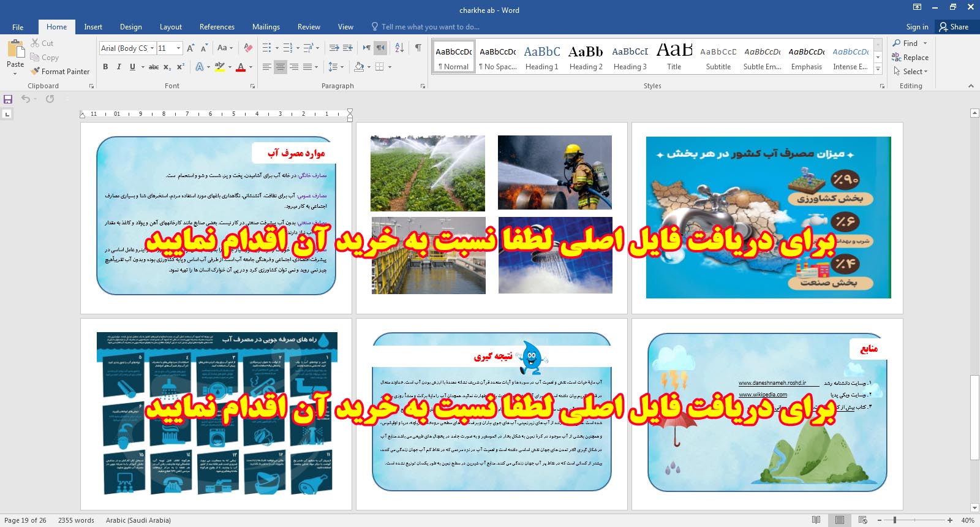Viewport: 980px width, 527px height.
Task: Open the File menu
Action: point(18,27)
